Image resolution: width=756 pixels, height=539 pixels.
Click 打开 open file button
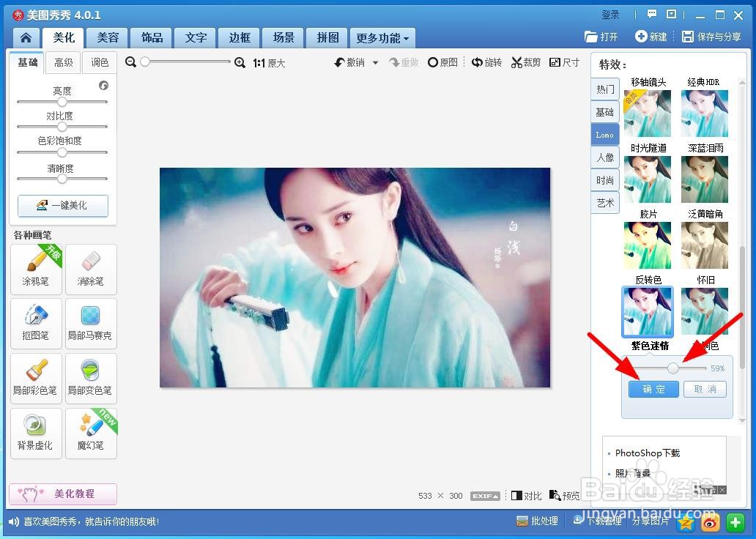(601, 37)
